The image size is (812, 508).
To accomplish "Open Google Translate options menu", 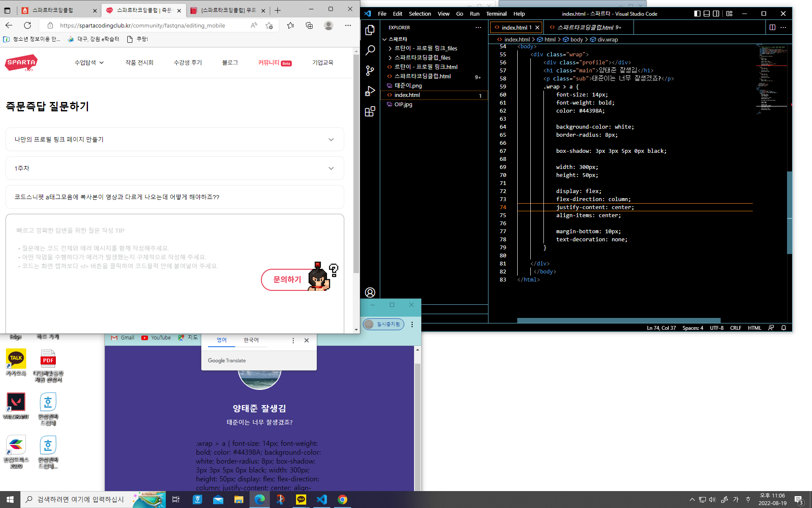I will [x=293, y=340].
